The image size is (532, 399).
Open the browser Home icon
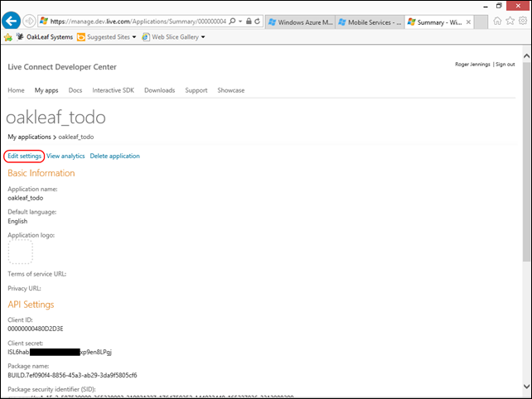[497, 21]
